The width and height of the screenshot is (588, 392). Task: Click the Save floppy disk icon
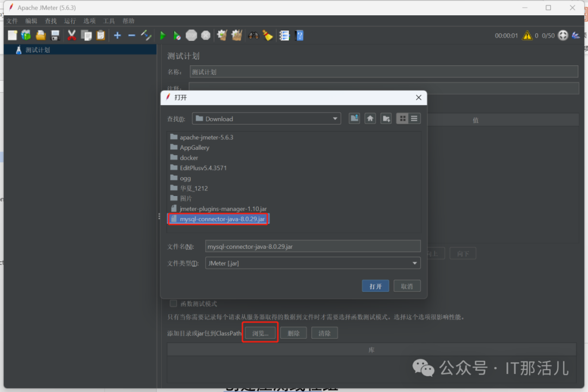click(x=55, y=35)
